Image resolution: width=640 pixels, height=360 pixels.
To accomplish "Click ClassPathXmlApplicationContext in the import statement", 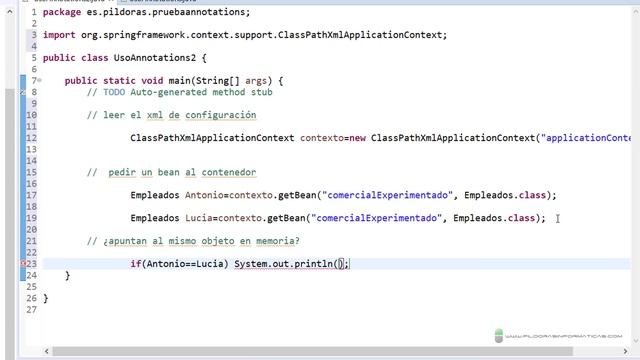I will [360, 35].
